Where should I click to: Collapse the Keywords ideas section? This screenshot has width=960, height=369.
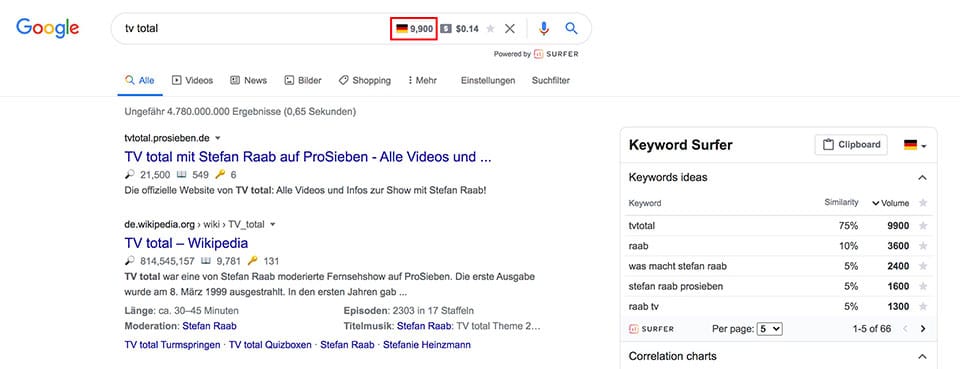pos(922,177)
